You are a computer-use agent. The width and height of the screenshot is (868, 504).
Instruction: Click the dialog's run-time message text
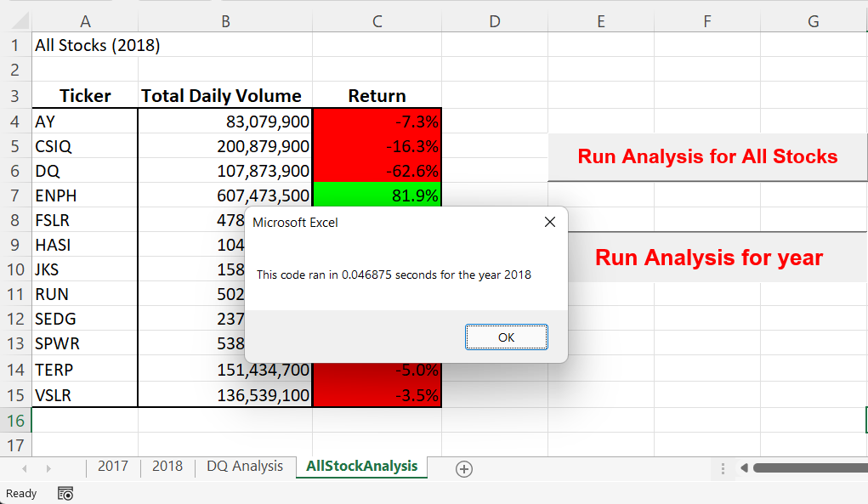pos(394,275)
